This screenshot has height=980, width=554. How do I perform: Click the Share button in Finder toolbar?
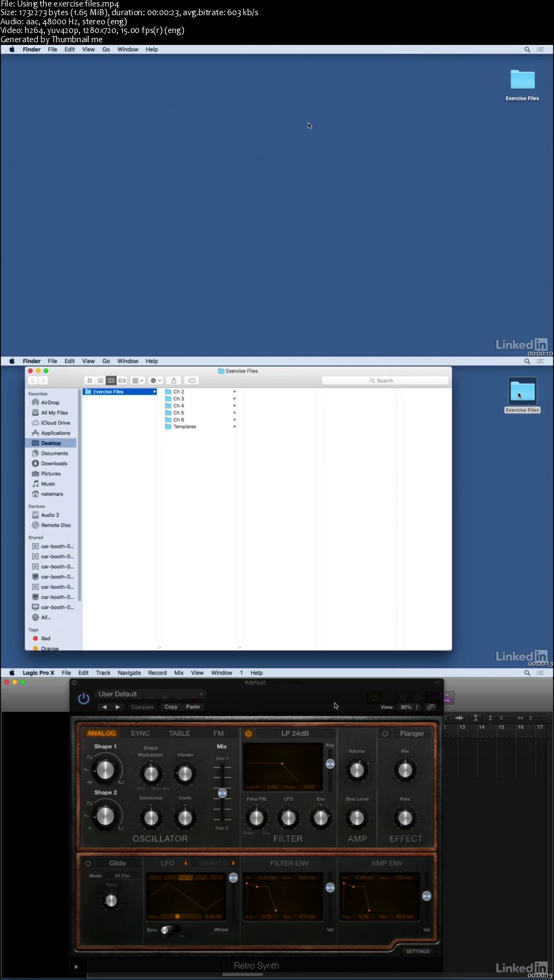click(174, 380)
